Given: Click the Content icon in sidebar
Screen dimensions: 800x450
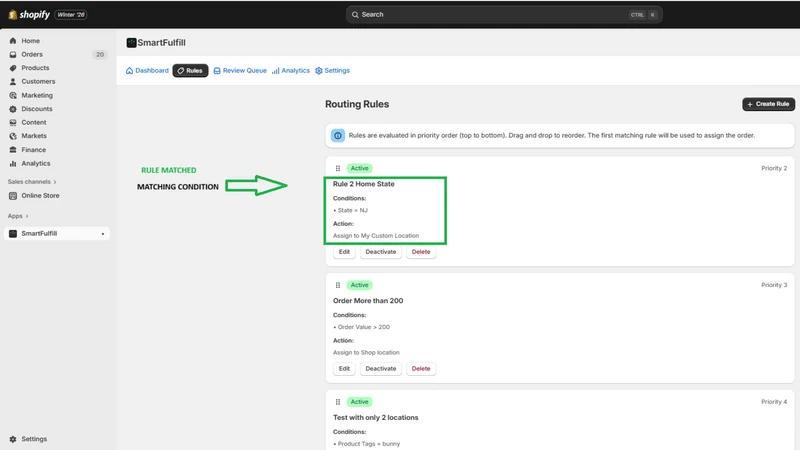Looking at the screenshot, I should tap(13, 122).
